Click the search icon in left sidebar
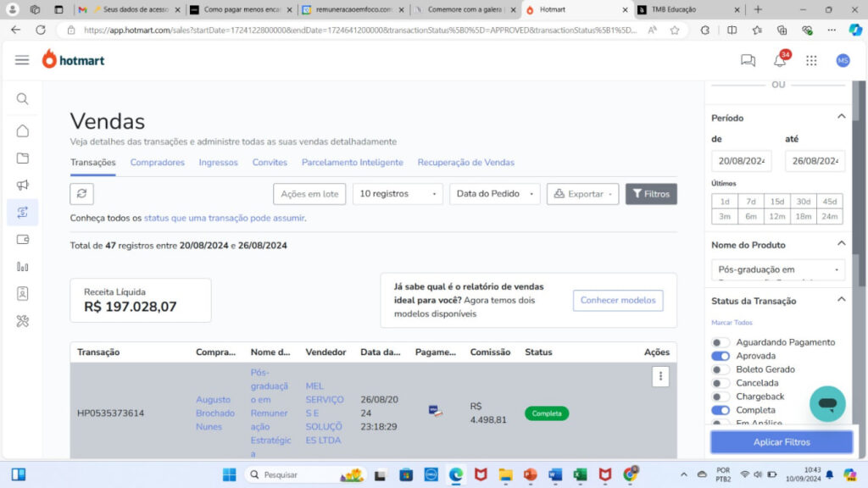The width and height of the screenshot is (868, 488). tap(22, 99)
